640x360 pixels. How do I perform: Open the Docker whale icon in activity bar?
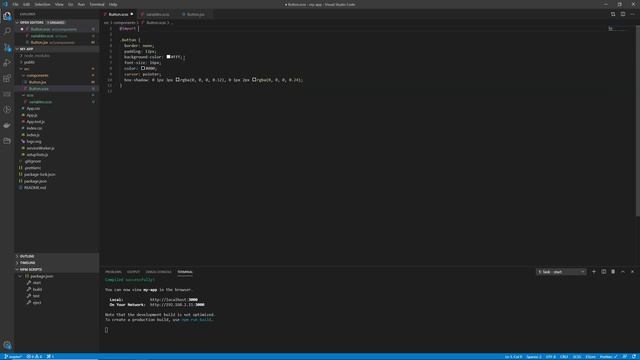tap(7, 125)
